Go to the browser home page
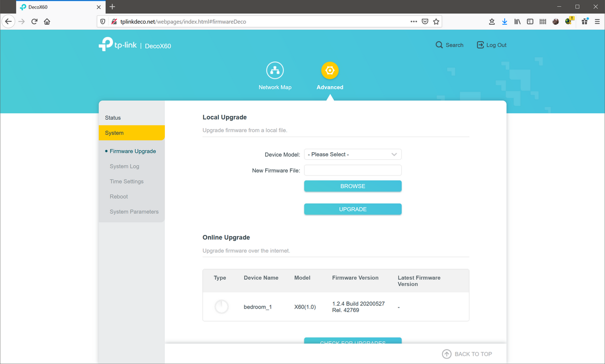Screen dimensions: 605x364 (47, 22)
